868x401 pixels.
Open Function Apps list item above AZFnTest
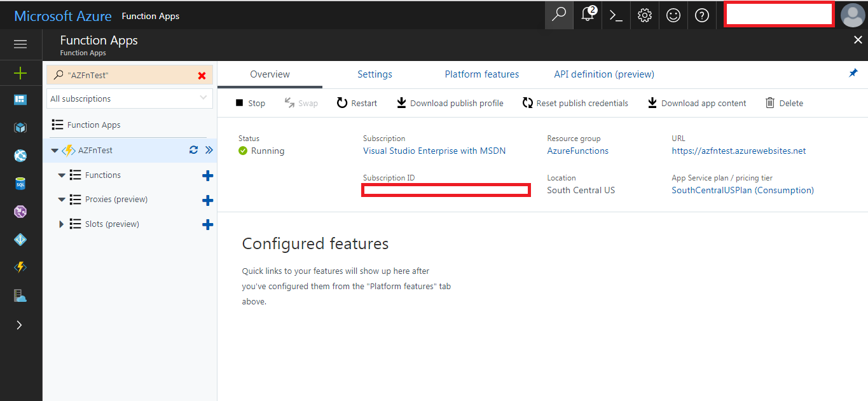tap(93, 125)
